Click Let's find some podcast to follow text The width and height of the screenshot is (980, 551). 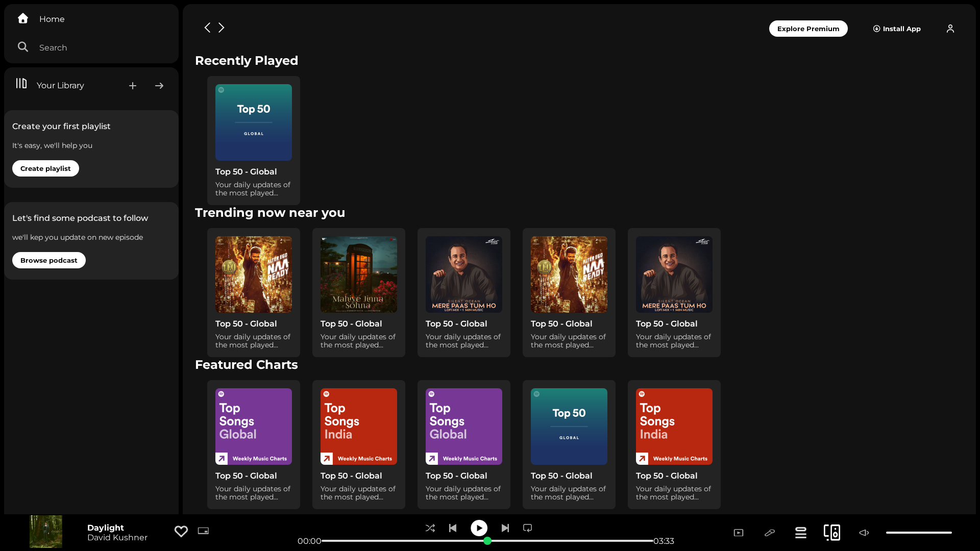tap(80, 218)
